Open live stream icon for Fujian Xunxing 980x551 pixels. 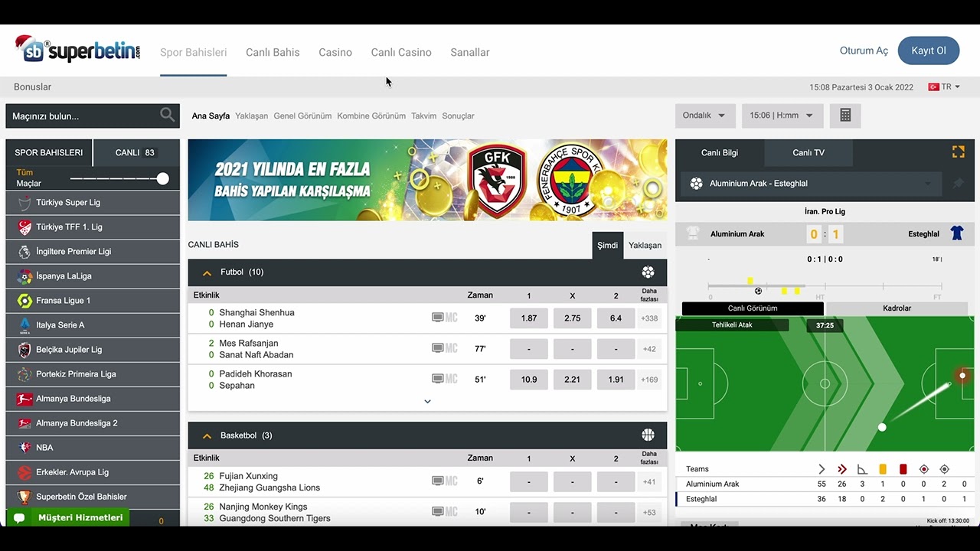coord(438,481)
